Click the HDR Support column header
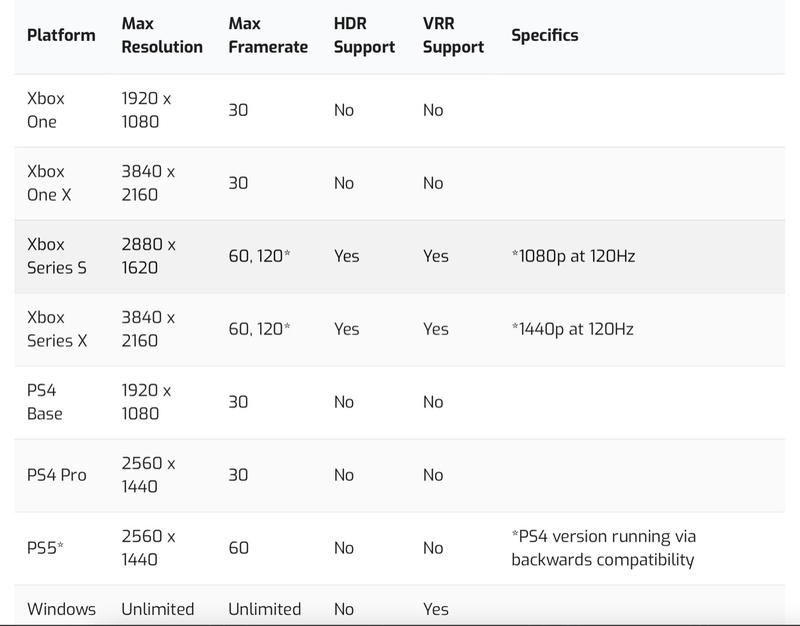The height and width of the screenshot is (626, 800). [x=362, y=35]
